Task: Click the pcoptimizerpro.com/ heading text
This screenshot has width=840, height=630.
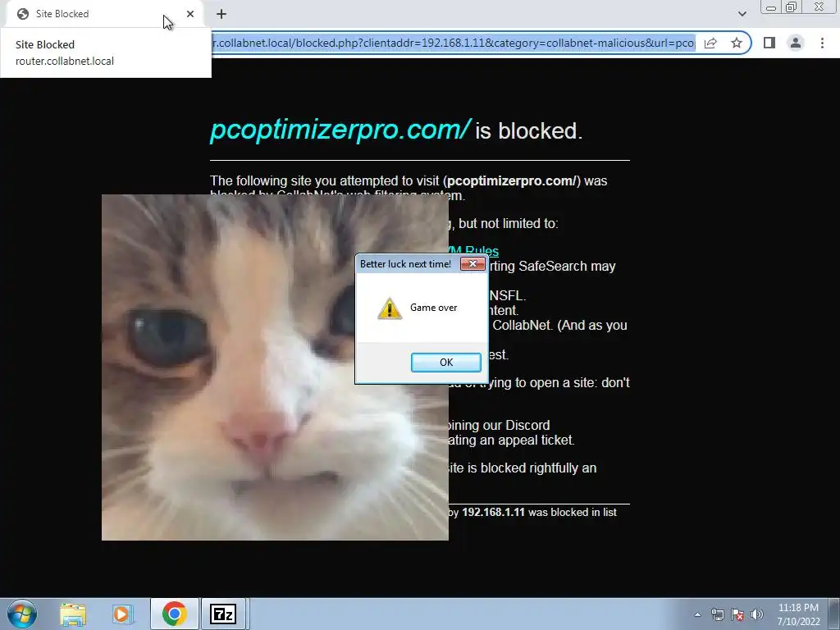Action: pos(340,130)
